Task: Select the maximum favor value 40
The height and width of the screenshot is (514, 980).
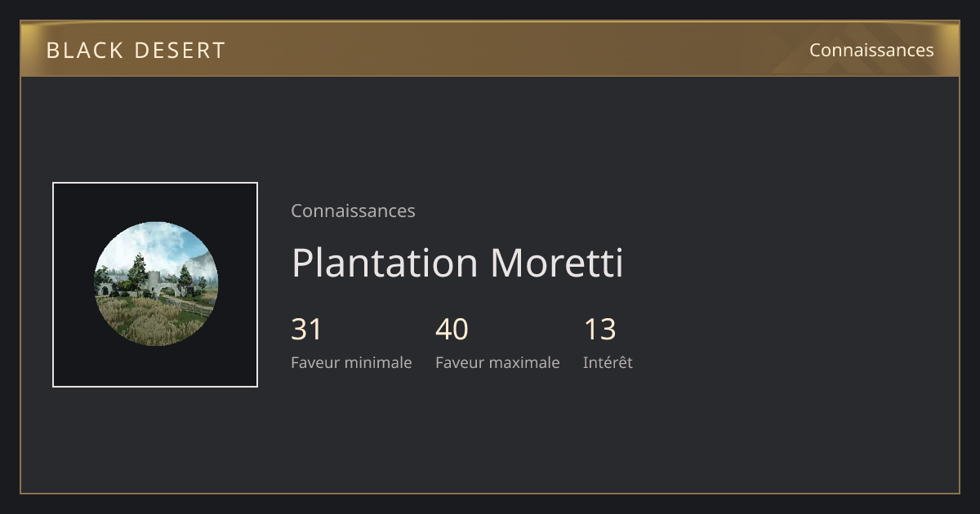Action: (452, 329)
